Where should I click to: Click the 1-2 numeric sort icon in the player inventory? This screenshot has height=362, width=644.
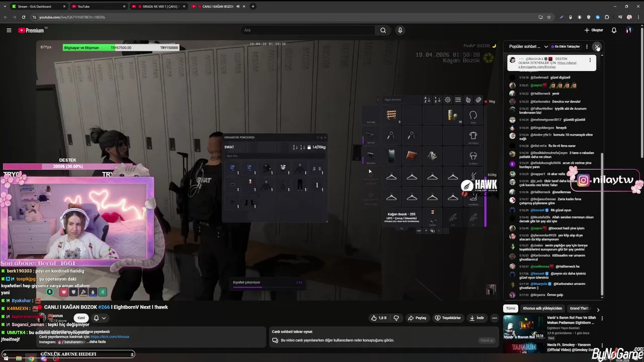click(437, 100)
